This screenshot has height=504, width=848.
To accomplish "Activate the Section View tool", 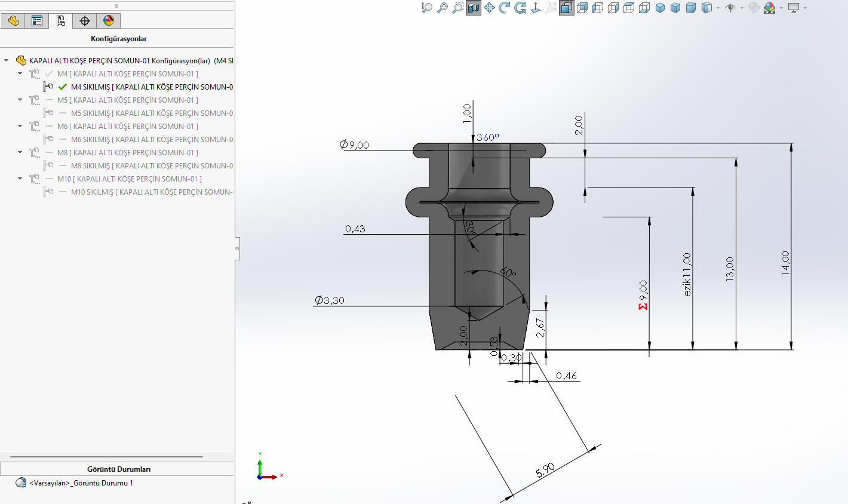I will (474, 8).
